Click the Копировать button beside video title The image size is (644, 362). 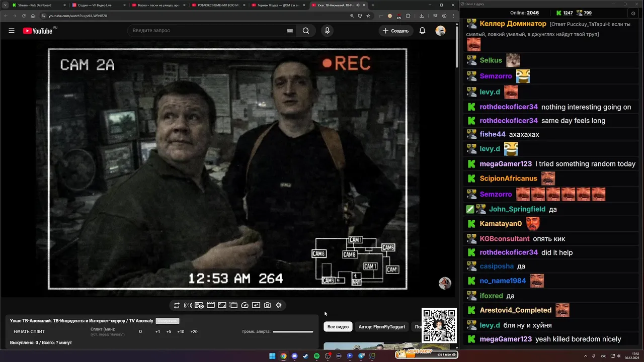[x=168, y=321]
